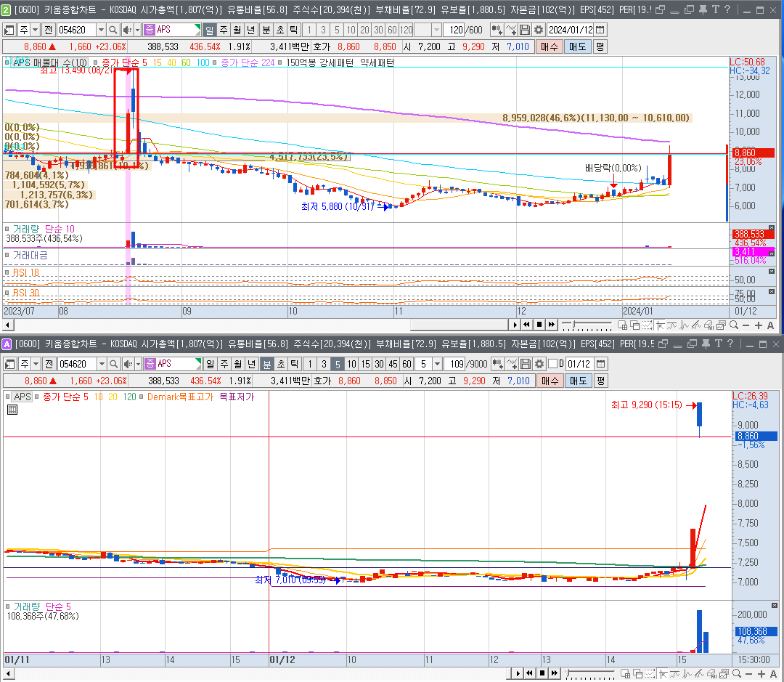784x682 pixels.
Task: Select the 10-minute interval in bottom chart
Action: (352, 364)
